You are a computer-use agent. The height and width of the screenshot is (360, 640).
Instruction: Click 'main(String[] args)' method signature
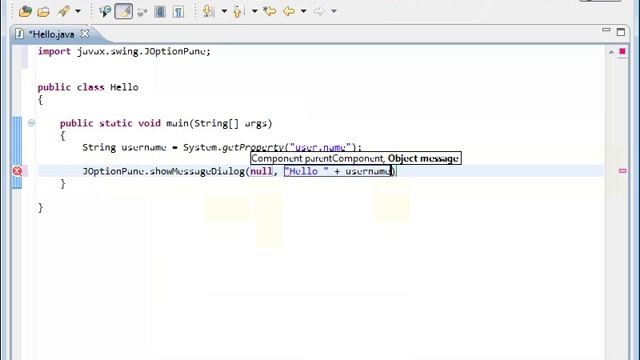(219, 123)
